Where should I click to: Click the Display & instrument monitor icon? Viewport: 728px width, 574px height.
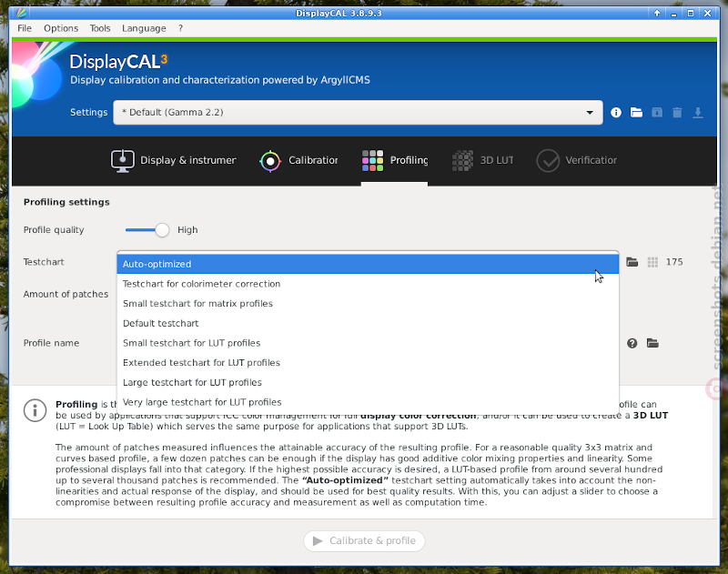point(123,160)
